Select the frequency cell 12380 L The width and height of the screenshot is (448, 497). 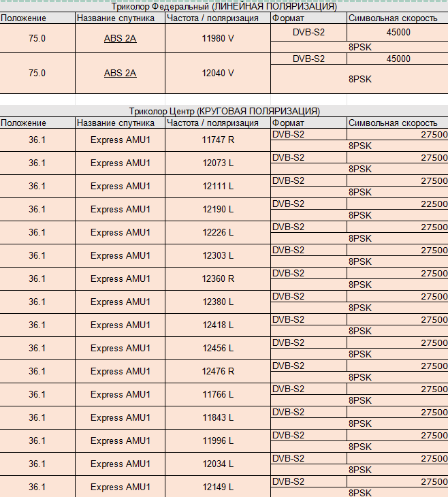coord(218,302)
